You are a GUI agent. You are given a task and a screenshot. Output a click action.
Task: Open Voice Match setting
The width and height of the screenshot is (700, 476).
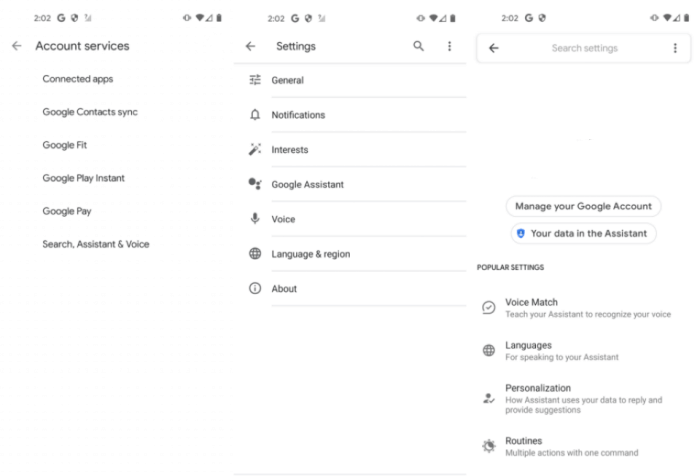[x=583, y=308]
